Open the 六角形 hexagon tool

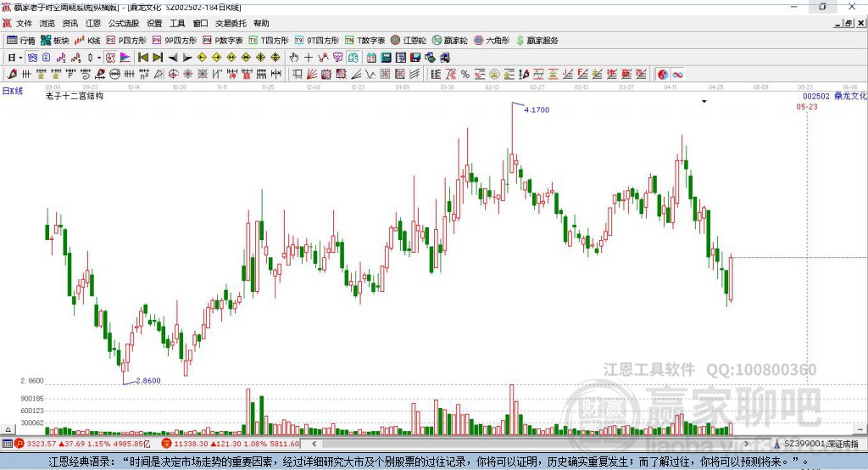[492, 41]
